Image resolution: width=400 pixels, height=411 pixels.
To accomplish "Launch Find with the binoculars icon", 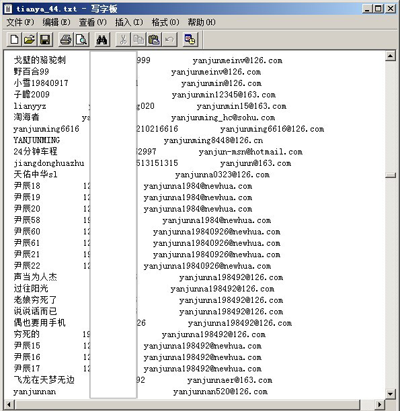I will (102, 40).
